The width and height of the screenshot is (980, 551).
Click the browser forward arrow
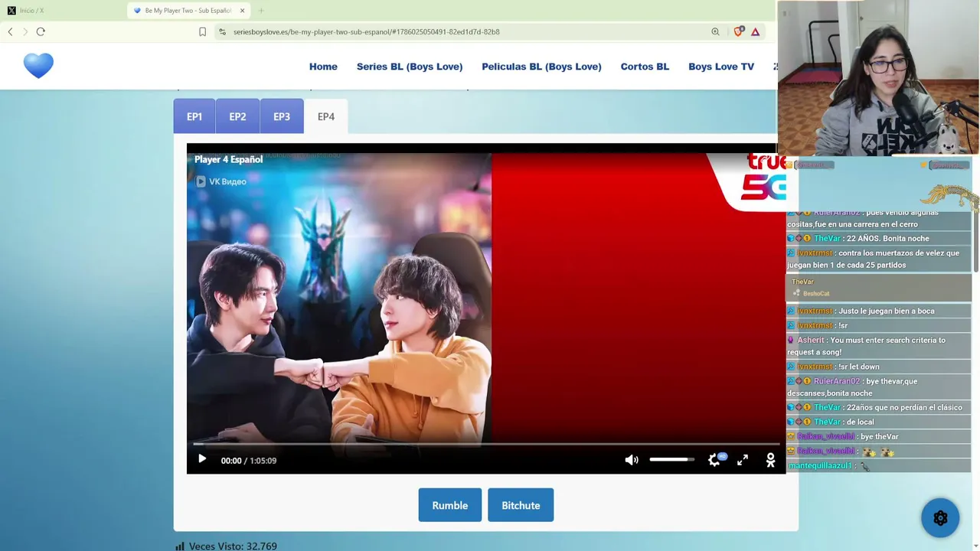[x=25, y=31]
